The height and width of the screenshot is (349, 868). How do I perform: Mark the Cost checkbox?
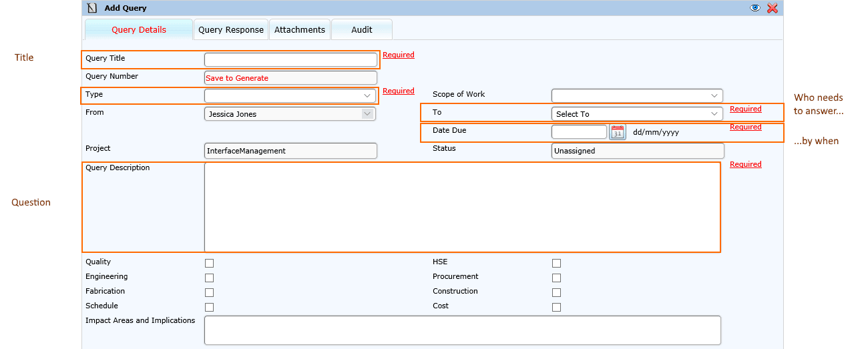(x=556, y=307)
